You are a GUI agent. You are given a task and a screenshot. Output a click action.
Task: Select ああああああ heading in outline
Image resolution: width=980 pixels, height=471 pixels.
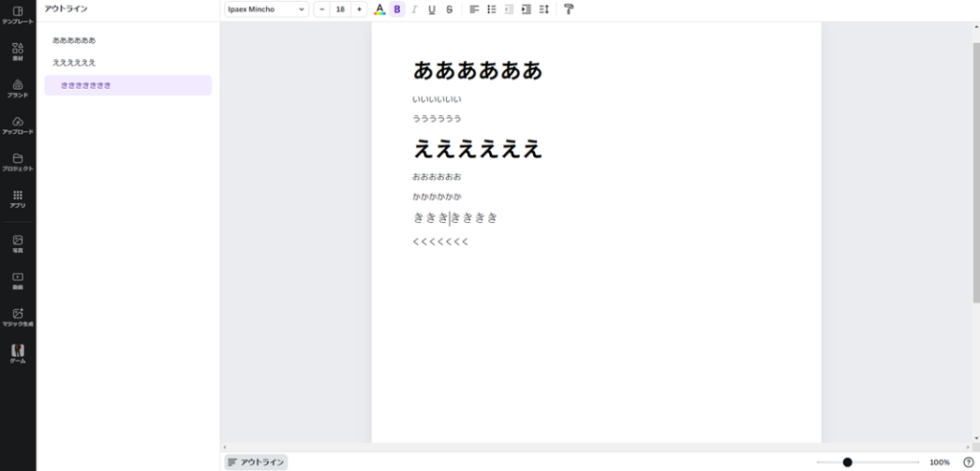click(75, 41)
